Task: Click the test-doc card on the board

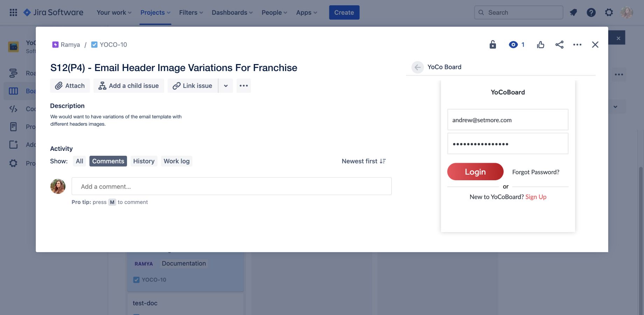Action: click(x=185, y=304)
